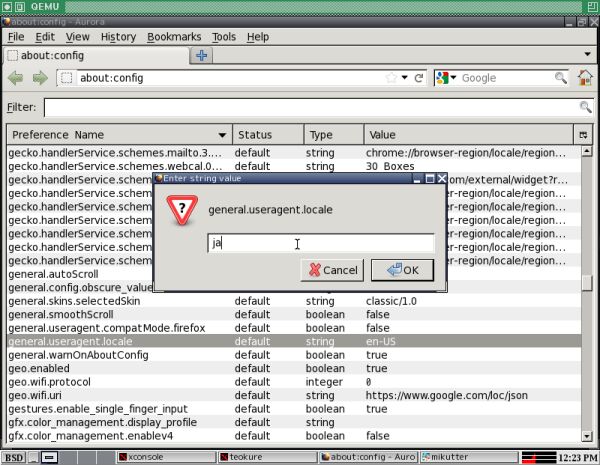Click the filter field magnifier icon
This screenshot has width=600, height=465.
(585, 107)
